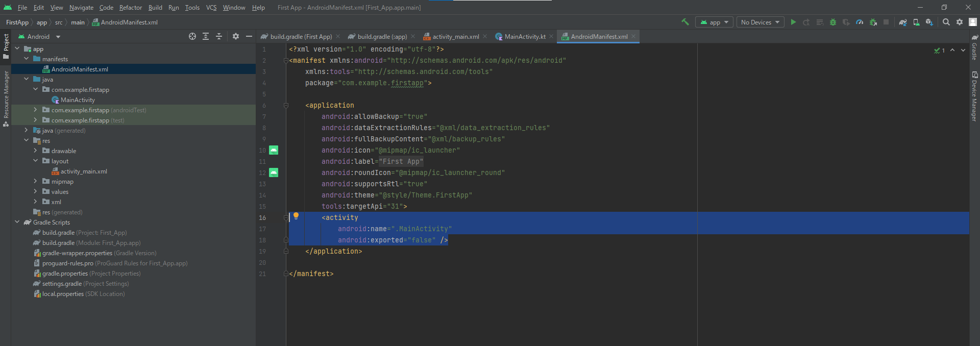This screenshot has width=980, height=346.
Task: Open the Refactor menu
Action: pyautogui.click(x=131, y=7)
